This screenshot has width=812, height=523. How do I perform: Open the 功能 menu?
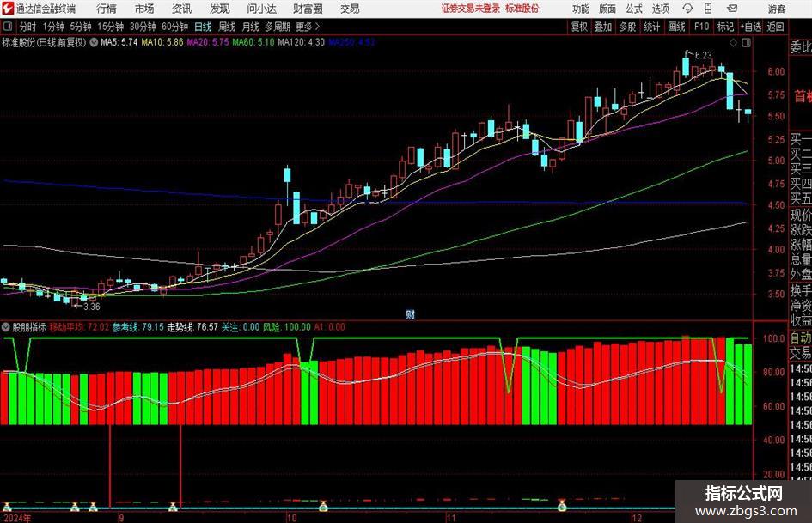581,9
